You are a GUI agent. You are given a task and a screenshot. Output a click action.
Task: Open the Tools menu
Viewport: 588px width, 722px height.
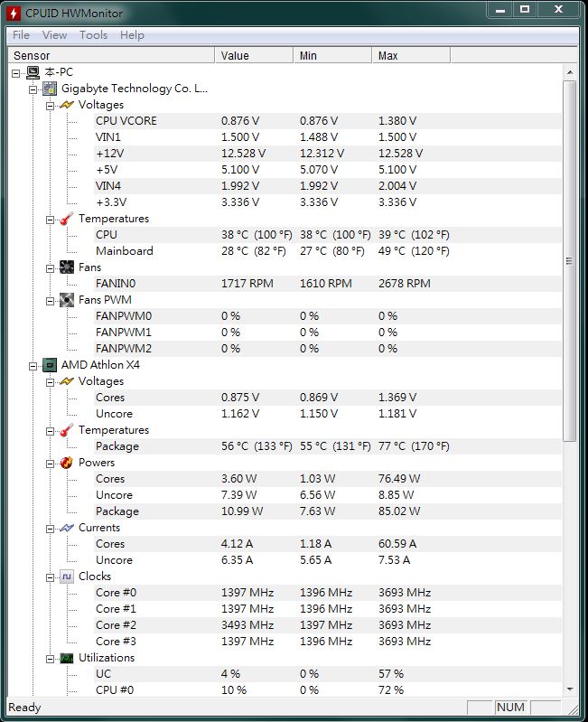[93, 35]
